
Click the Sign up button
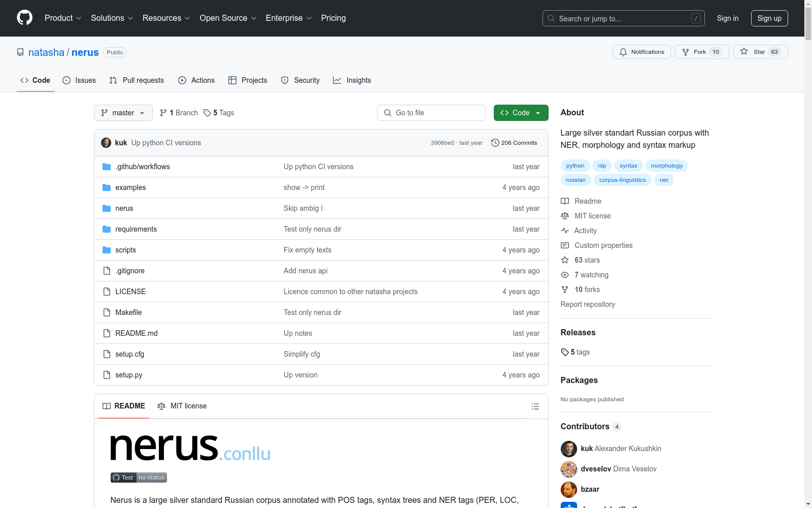pyautogui.click(x=769, y=18)
